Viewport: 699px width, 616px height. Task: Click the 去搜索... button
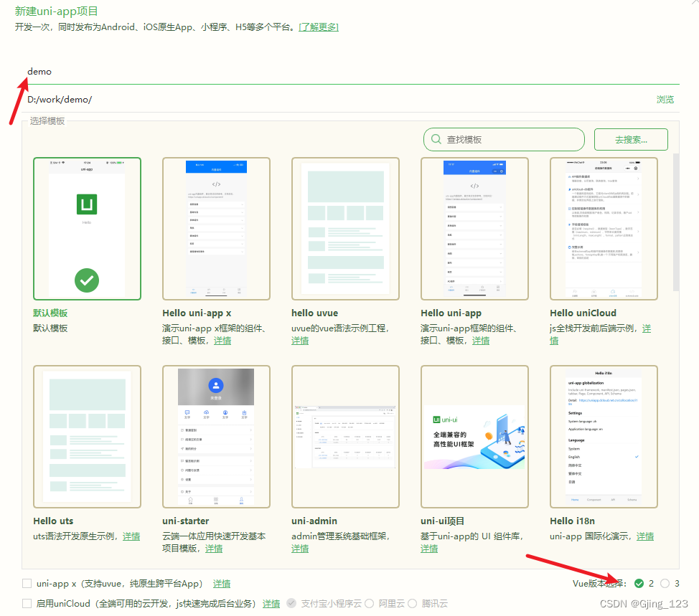[631, 139]
